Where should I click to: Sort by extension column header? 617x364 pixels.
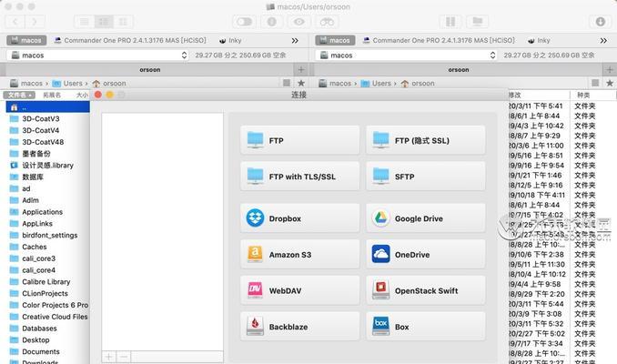pyautogui.click(x=52, y=95)
